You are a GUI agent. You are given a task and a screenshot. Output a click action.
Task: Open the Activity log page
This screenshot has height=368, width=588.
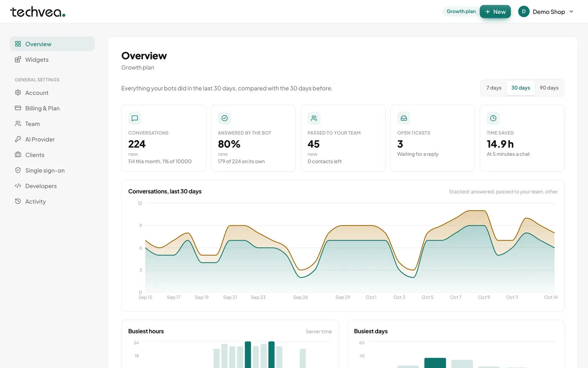click(52, 201)
